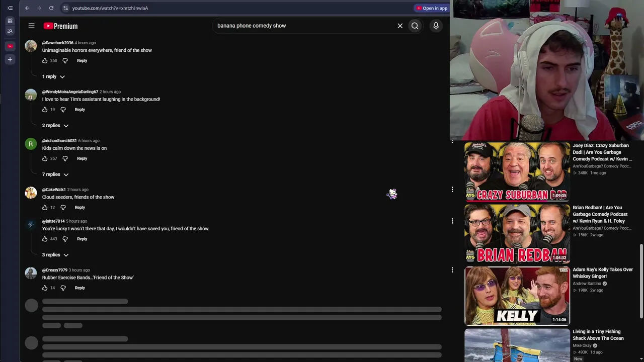Focus the 'banana phone comedy show' search field

(305, 26)
